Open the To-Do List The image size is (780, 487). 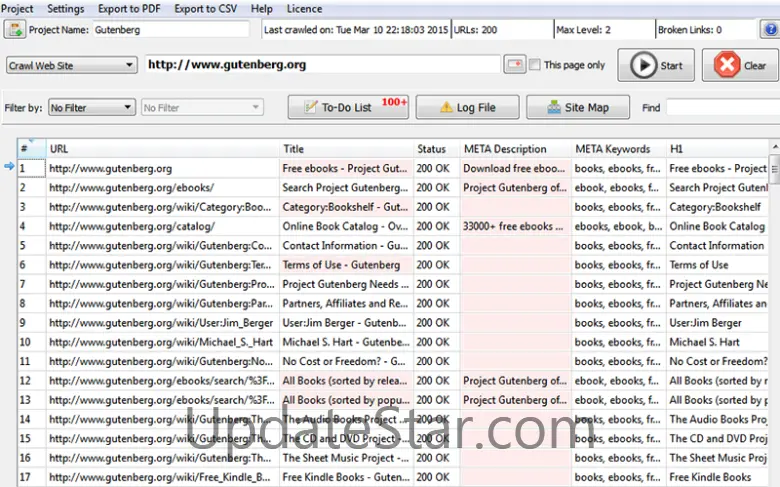pyautogui.click(x=348, y=107)
